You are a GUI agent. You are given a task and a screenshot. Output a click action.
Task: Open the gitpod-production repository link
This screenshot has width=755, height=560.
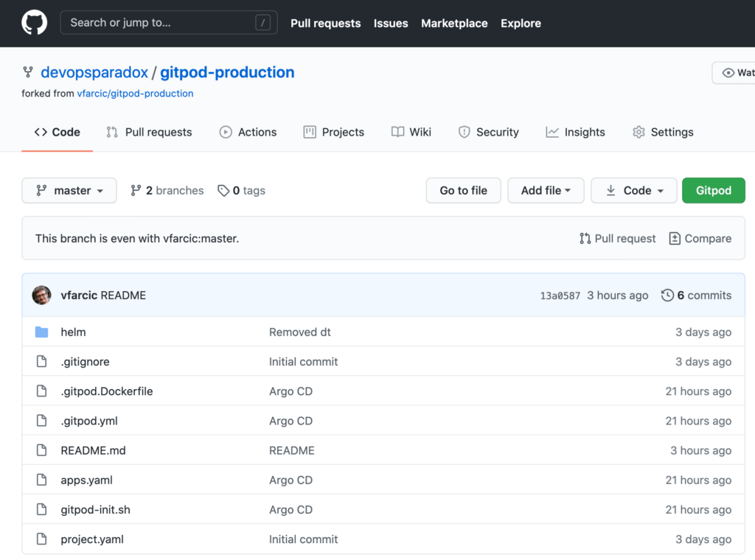click(227, 72)
